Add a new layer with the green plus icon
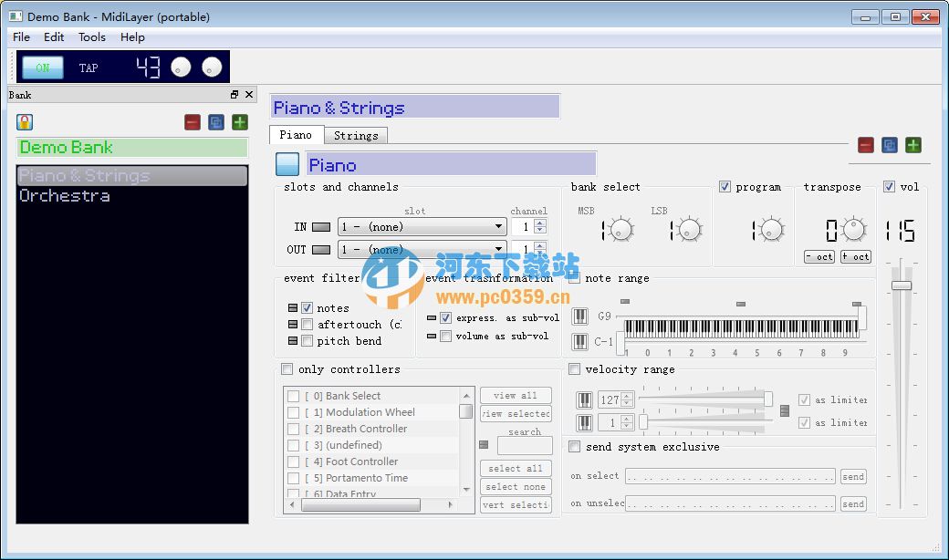The width and height of the screenshot is (949, 560). pyautogui.click(x=912, y=144)
